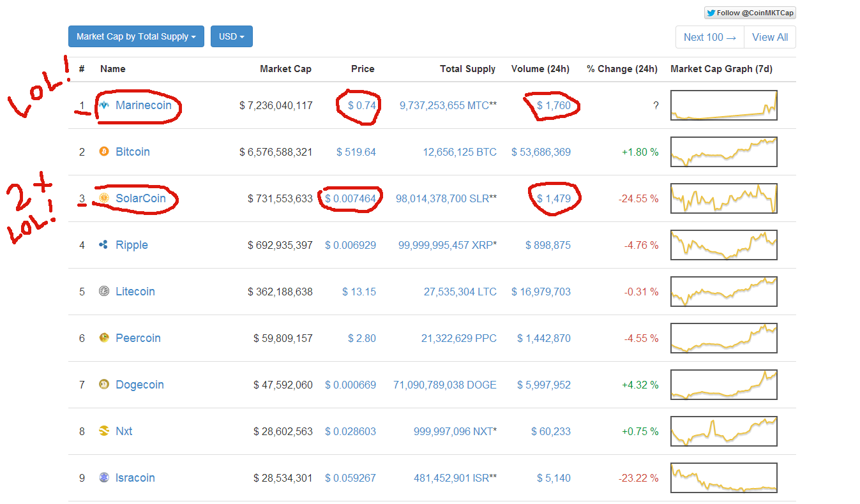Click Litecoin volume $ 16,979,703
Image resolution: width=860 pixels, height=504 pixels.
[541, 292]
